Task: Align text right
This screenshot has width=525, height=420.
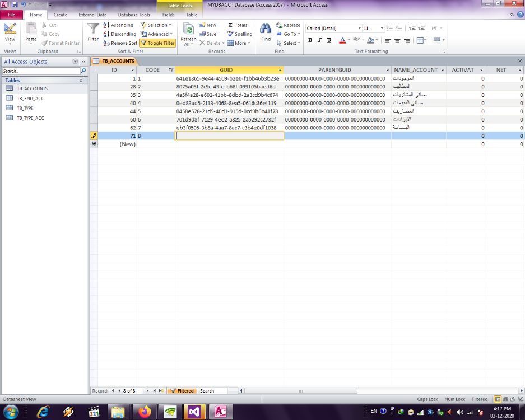Action: click(406, 40)
